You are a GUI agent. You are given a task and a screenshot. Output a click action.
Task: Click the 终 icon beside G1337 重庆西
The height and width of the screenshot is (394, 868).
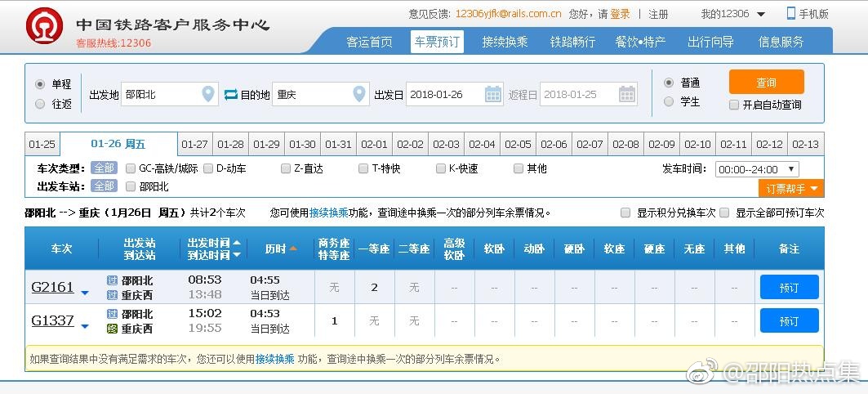point(113,329)
